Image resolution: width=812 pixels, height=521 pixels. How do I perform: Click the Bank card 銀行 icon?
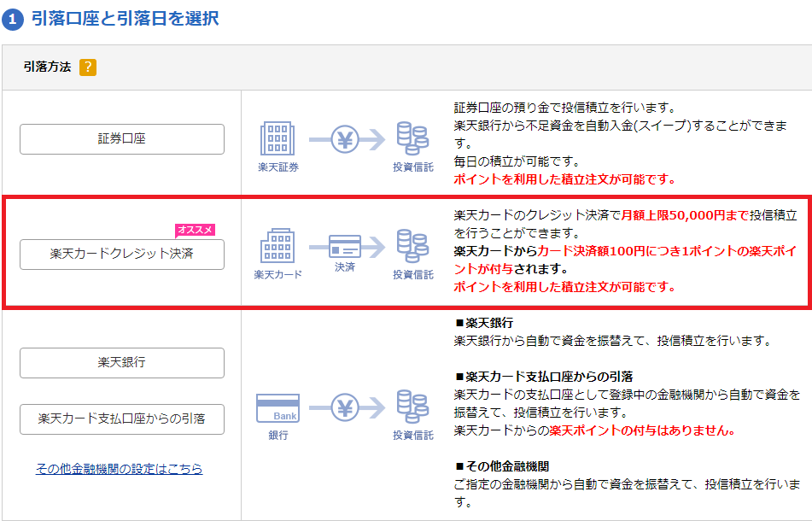click(x=278, y=408)
